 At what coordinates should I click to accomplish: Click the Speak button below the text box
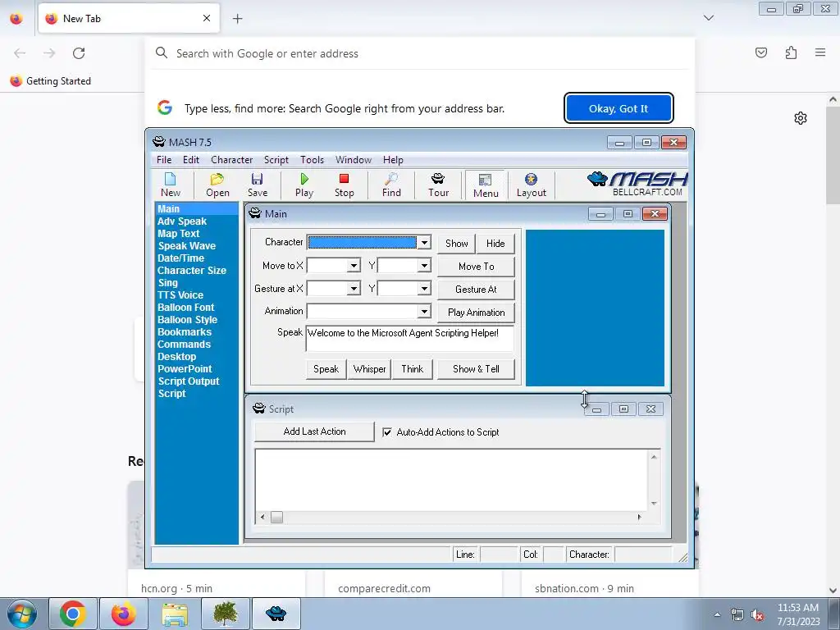pos(326,369)
